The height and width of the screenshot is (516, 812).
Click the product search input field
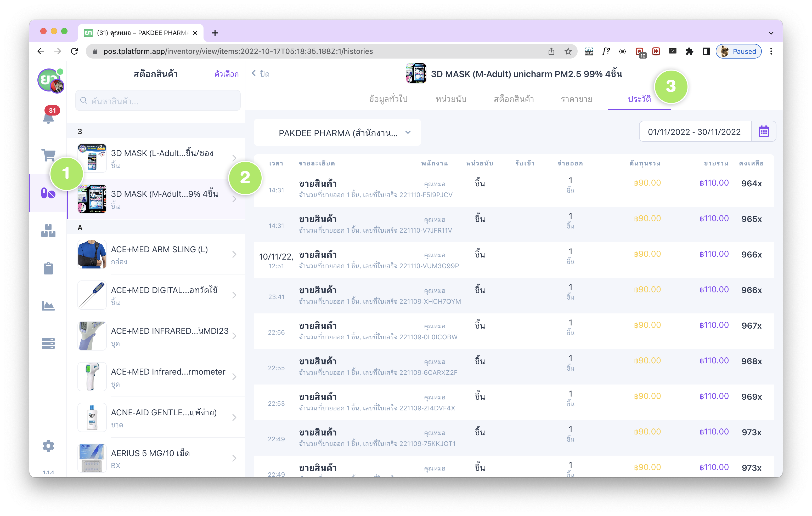pos(158,101)
